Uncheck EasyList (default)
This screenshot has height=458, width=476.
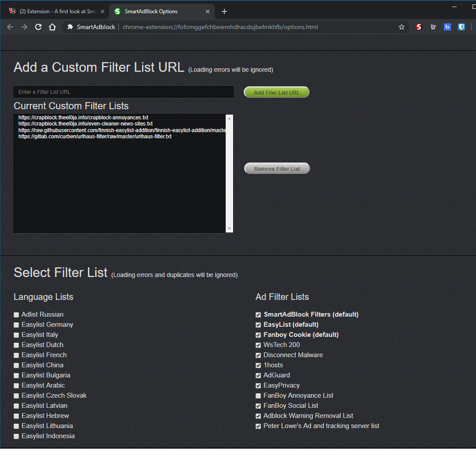pyautogui.click(x=258, y=325)
